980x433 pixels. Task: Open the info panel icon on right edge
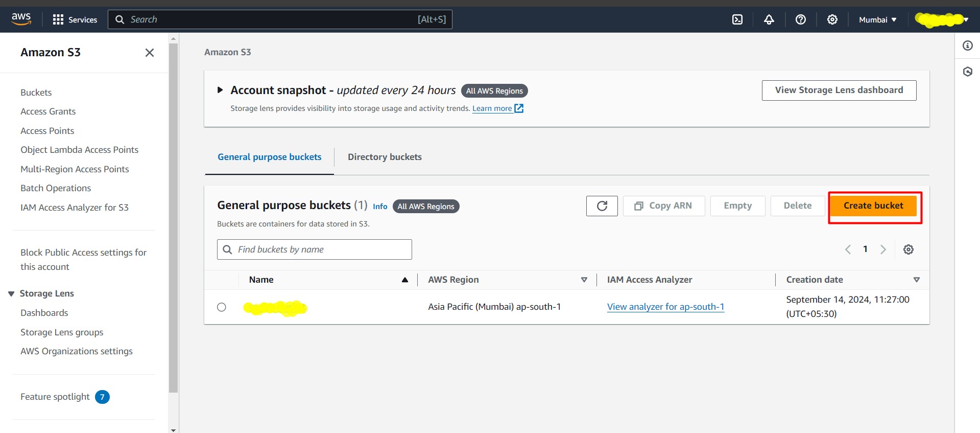point(967,45)
